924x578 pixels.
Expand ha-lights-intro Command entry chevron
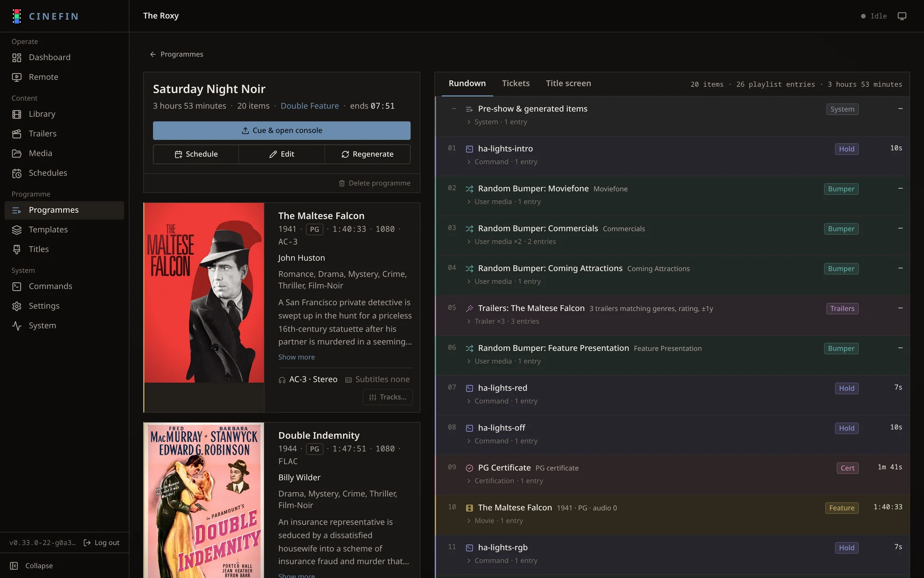[469, 162]
